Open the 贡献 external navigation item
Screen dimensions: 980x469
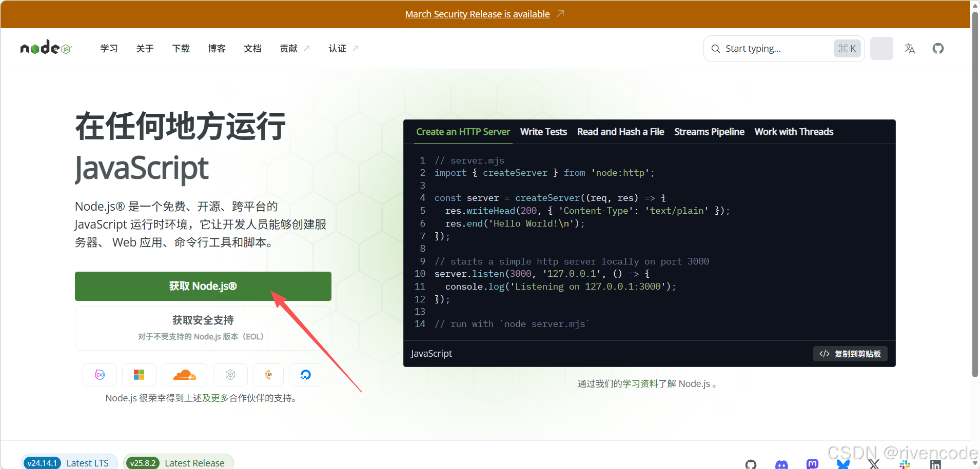(x=295, y=49)
